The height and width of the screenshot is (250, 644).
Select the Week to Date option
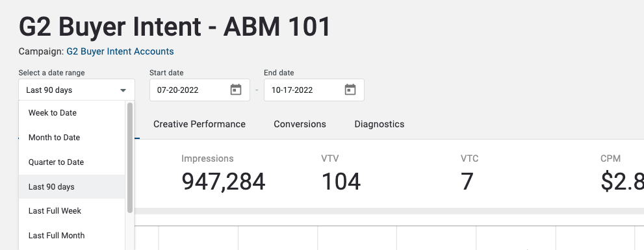pyautogui.click(x=72, y=113)
